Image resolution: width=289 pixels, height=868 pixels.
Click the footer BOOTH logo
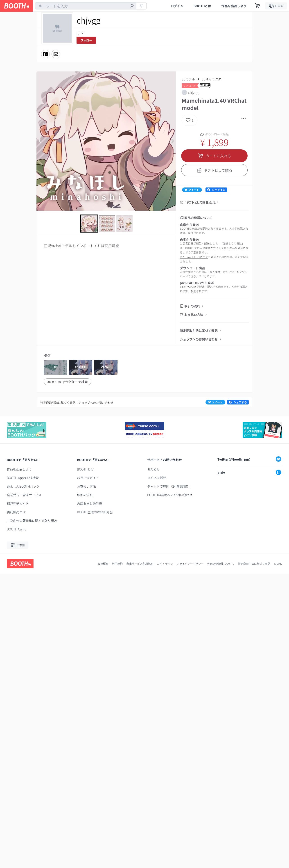point(20,563)
